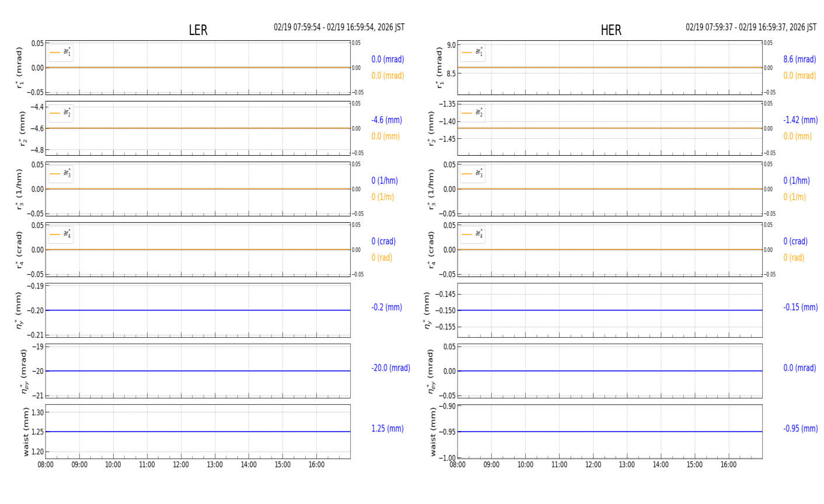Click the -20.0 (mrad) value for LER
This screenshot has height=504, width=824.
point(391,368)
